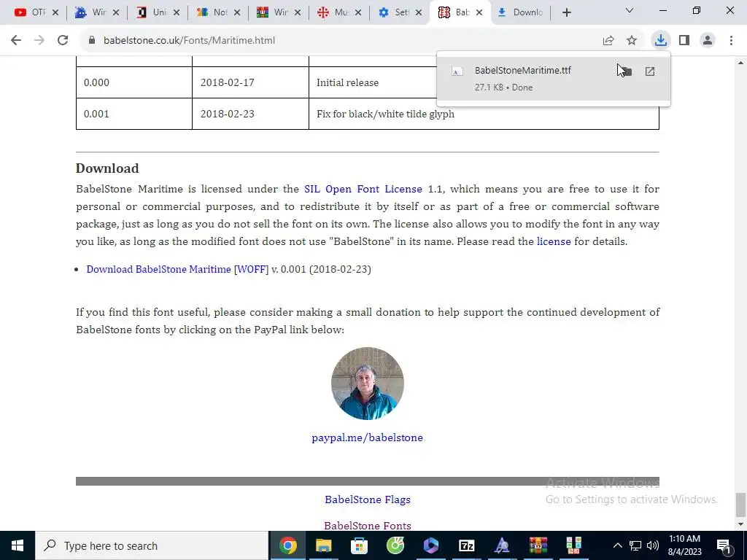The height and width of the screenshot is (560, 747).
Task: Open the SIL Open Font License link
Action: coord(363,189)
